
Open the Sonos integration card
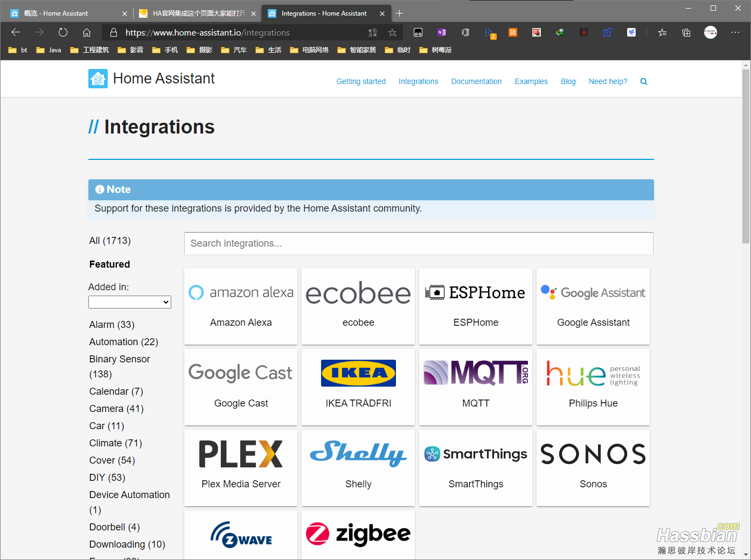[x=593, y=468]
